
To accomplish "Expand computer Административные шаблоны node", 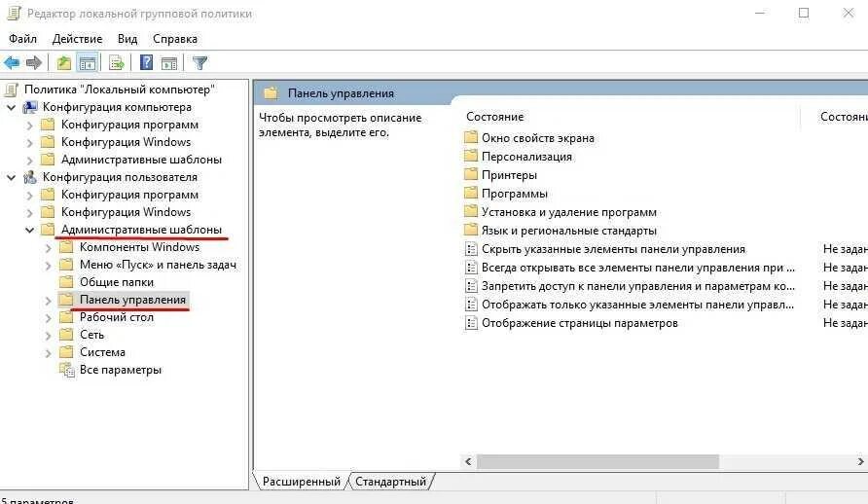I will tap(30, 161).
